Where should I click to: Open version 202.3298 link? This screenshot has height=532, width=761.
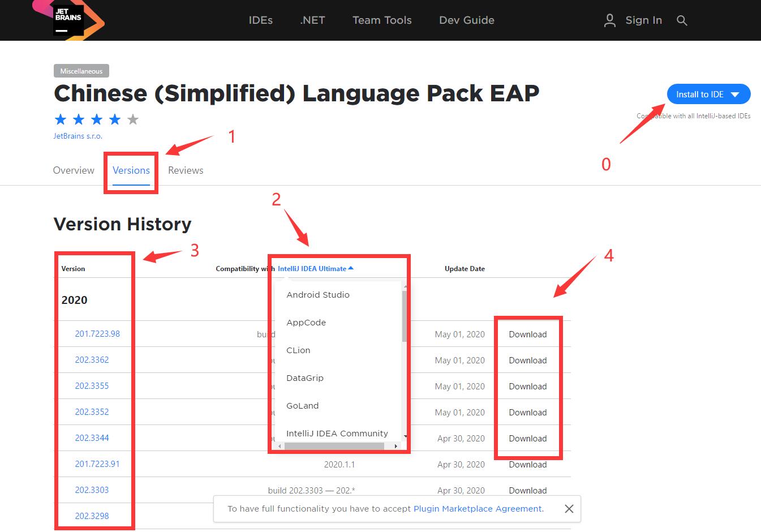coord(92,516)
